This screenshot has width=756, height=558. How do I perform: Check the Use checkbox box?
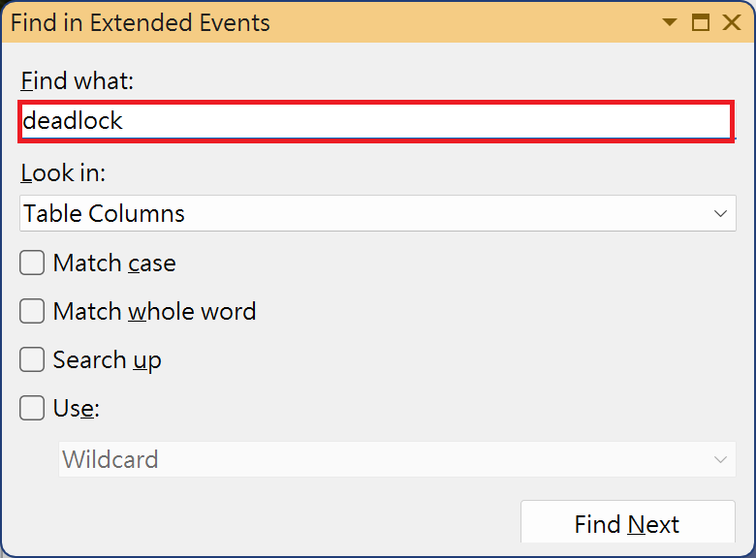pyautogui.click(x=33, y=408)
